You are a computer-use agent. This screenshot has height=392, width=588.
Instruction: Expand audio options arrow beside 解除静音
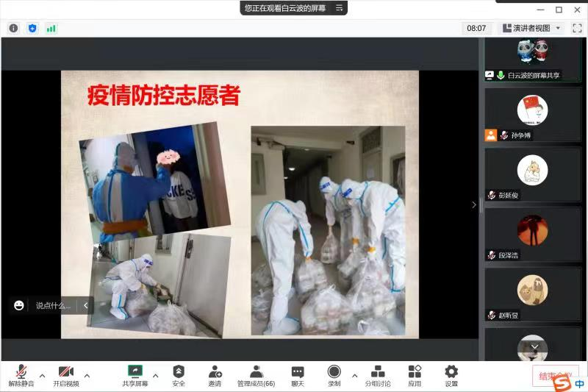[x=42, y=375]
